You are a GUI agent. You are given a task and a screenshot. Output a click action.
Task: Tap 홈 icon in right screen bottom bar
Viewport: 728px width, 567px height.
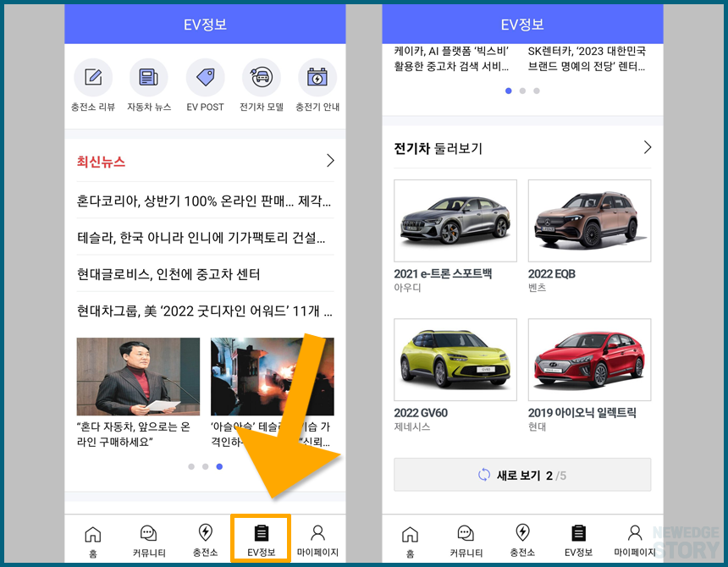tap(410, 535)
